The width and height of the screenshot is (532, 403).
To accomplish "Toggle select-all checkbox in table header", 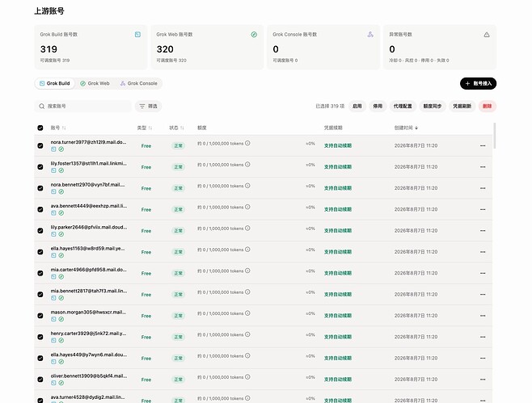I will [x=40, y=128].
